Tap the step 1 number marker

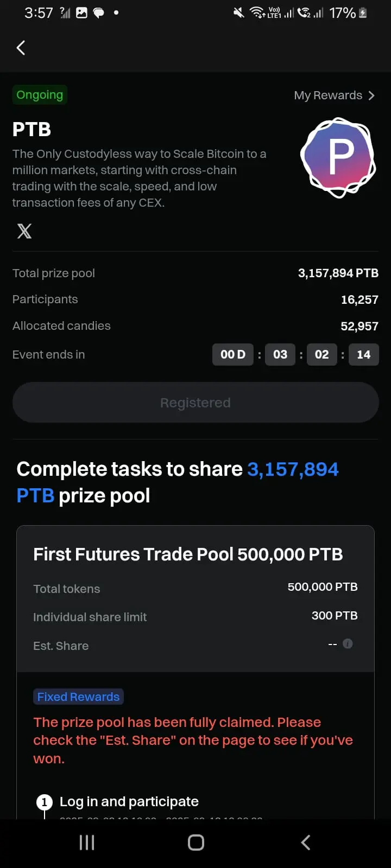[x=44, y=802]
